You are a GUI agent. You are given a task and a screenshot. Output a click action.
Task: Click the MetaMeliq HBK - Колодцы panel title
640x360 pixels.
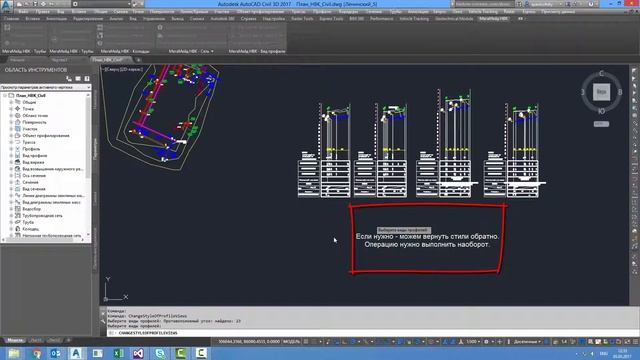(x=125, y=51)
